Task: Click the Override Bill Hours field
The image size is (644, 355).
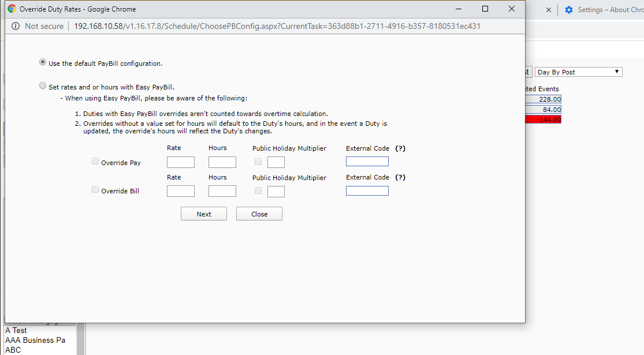Action: pyautogui.click(x=222, y=191)
